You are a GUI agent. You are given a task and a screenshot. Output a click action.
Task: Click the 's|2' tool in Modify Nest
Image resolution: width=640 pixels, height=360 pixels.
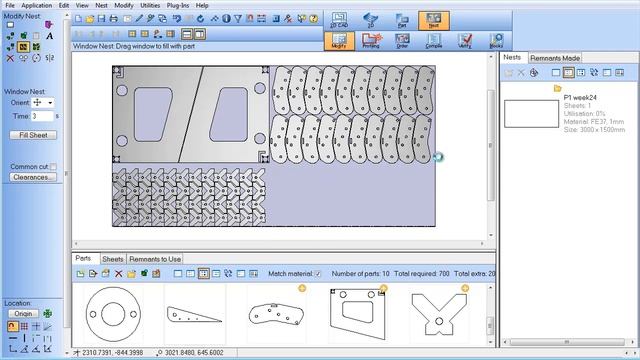[49, 58]
